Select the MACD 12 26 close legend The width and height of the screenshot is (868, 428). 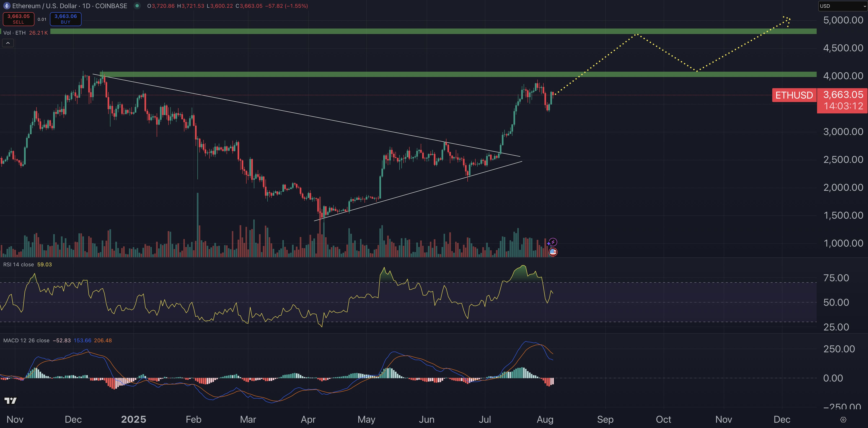[x=26, y=340]
